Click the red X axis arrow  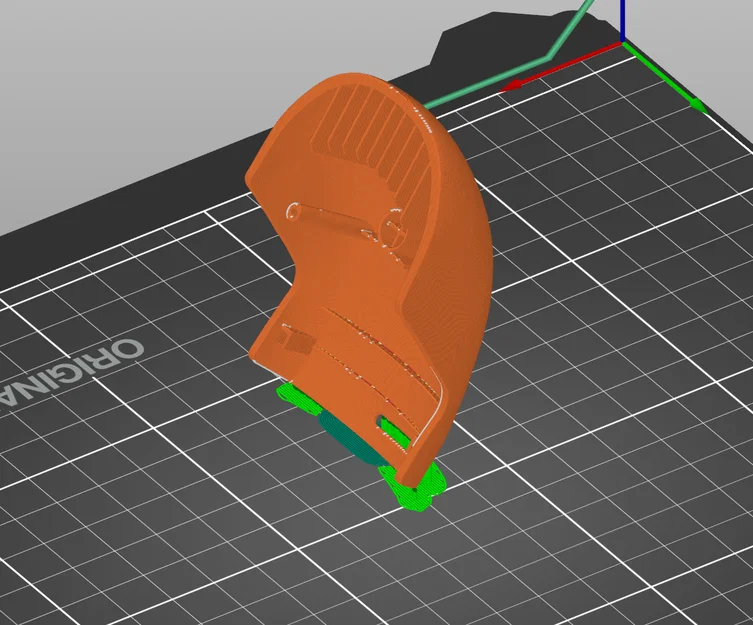(x=562, y=67)
